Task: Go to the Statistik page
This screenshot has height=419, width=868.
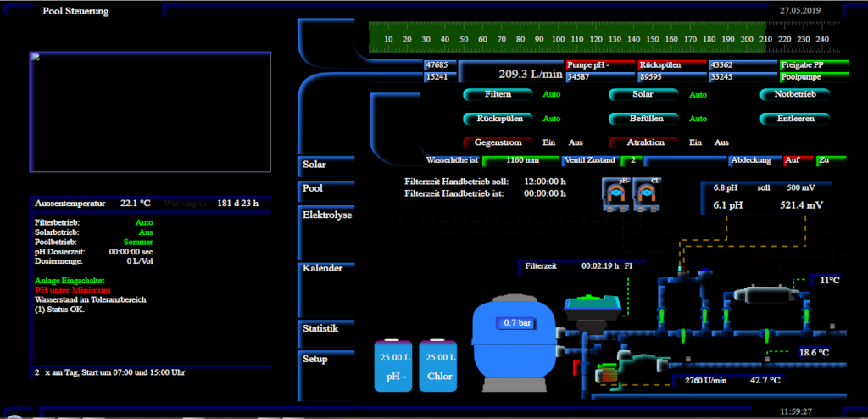Action: tap(320, 328)
